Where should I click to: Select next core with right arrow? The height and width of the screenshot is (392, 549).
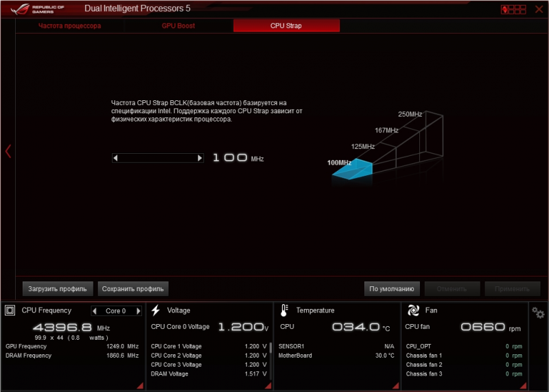(139, 311)
